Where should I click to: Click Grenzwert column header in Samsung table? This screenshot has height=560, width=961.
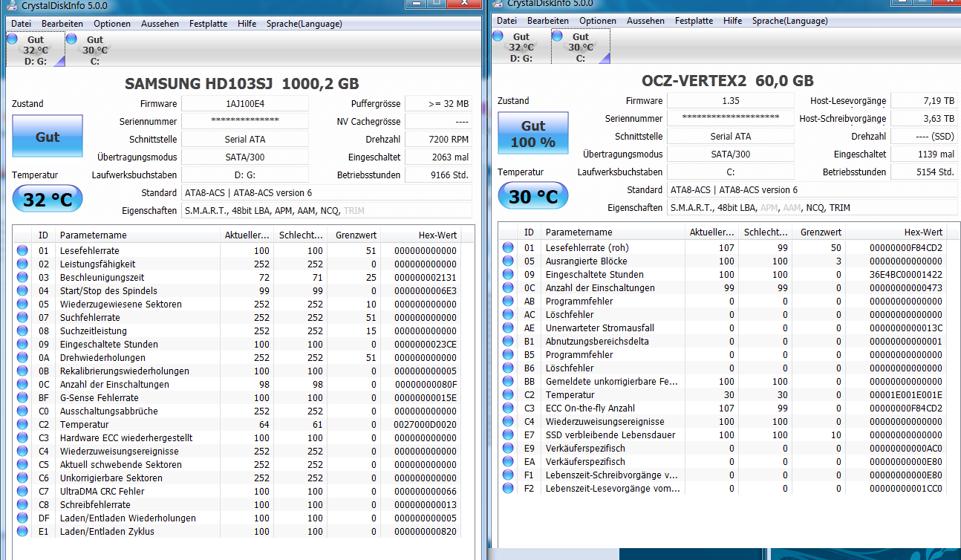(x=354, y=235)
